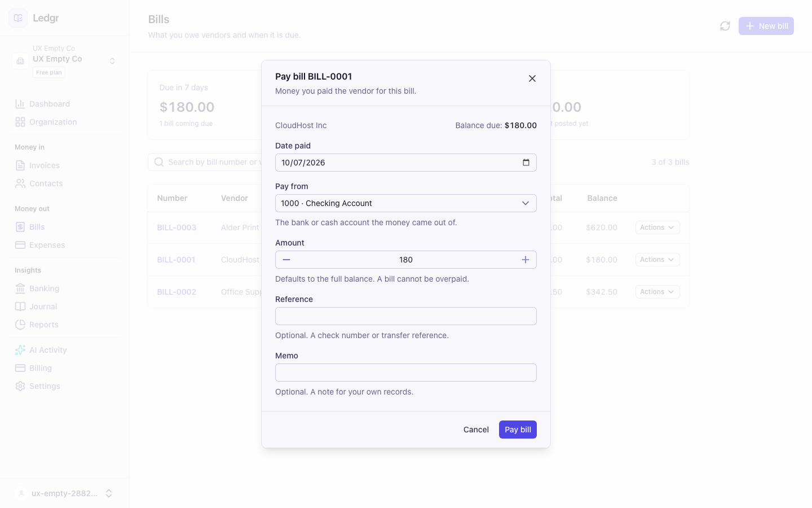This screenshot has width=812, height=508.
Task: Open the BILL-0003 link
Action: click(x=176, y=227)
